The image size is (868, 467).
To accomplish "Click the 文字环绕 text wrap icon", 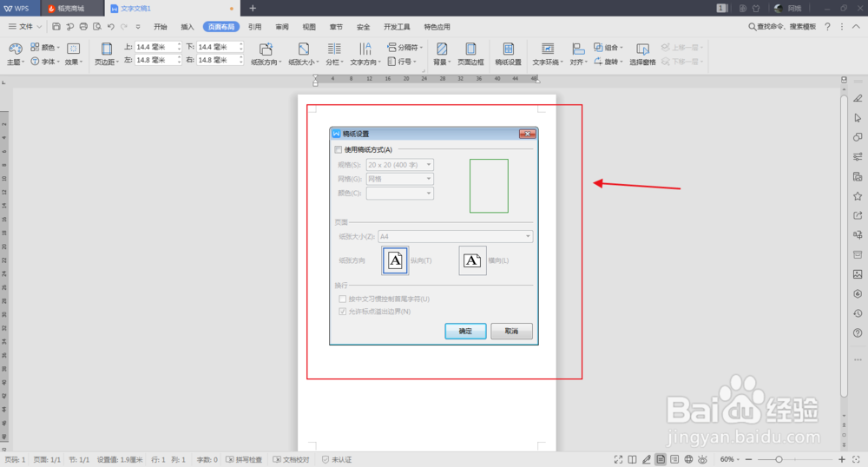I will click(547, 49).
